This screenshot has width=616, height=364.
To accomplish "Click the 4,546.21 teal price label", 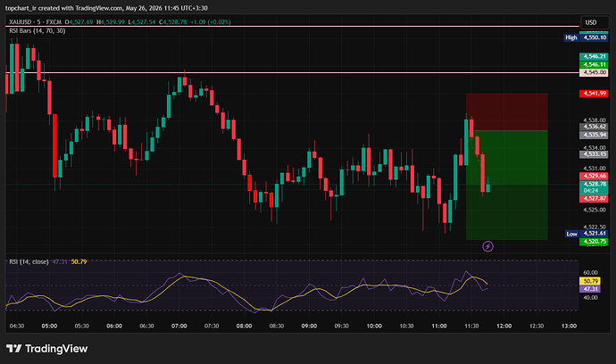I will pyautogui.click(x=594, y=56).
